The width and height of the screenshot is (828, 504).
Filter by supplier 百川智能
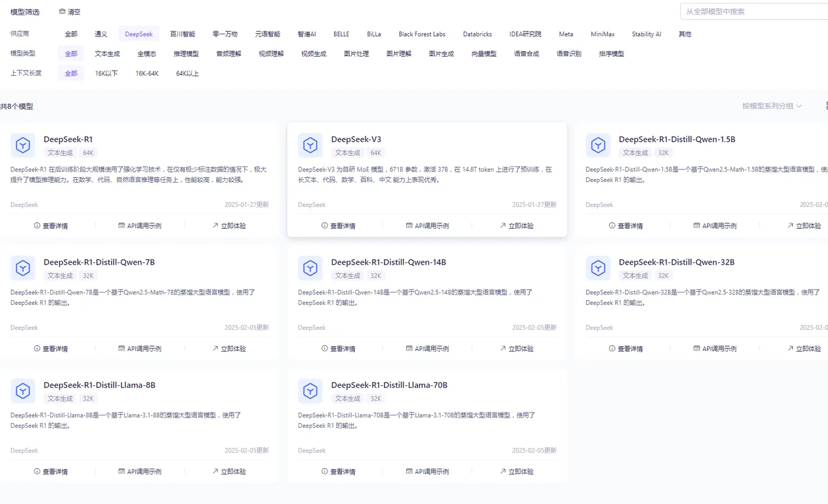[x=182, y=34]
